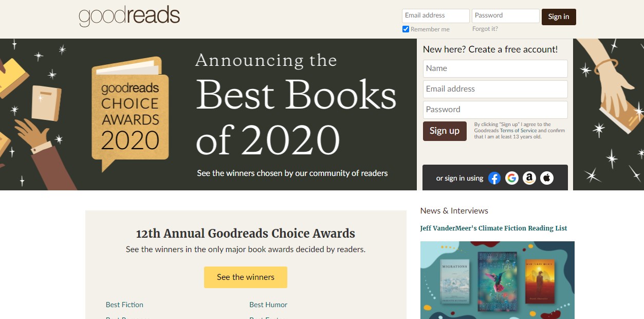Open the Best Humor category link

click(268, 305)
